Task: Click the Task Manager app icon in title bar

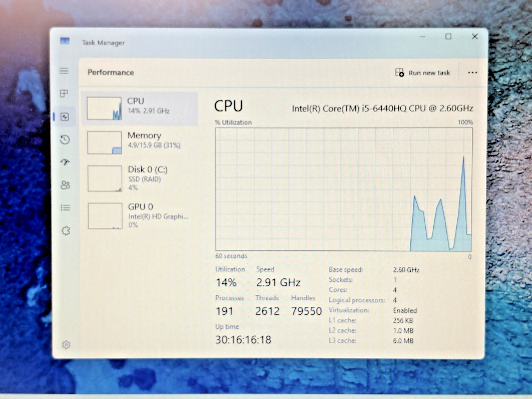Action: tap(65, 41)
